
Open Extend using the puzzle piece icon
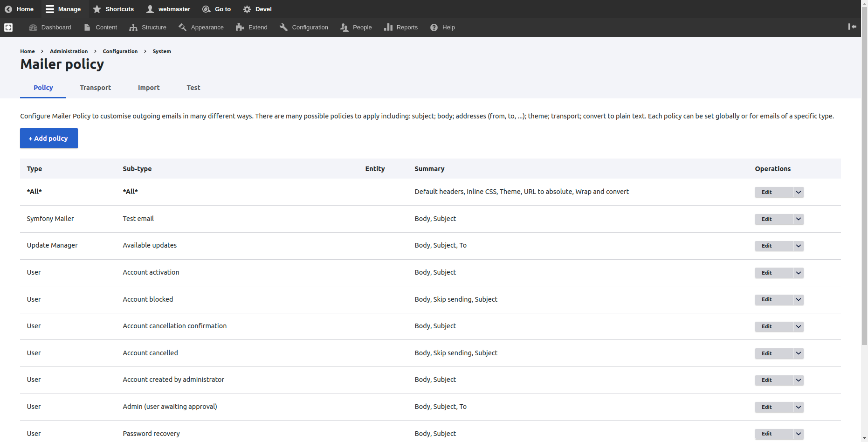(x=240, y=28)
